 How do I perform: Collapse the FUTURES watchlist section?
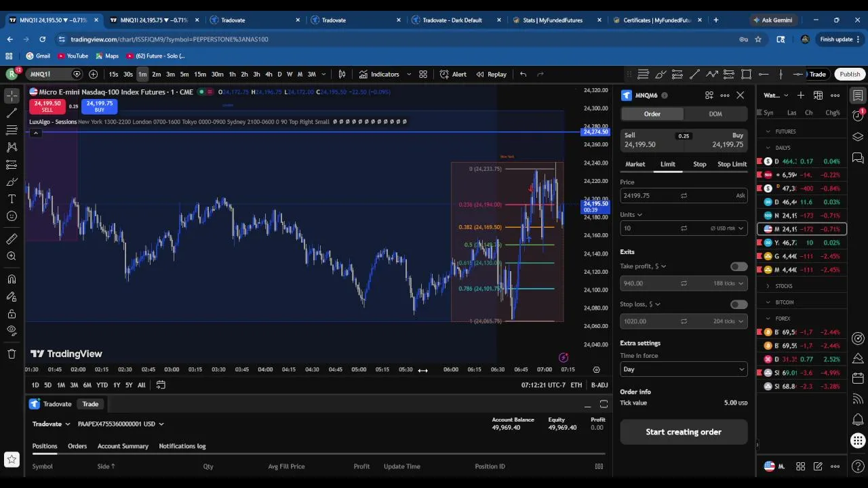(768, 131)
